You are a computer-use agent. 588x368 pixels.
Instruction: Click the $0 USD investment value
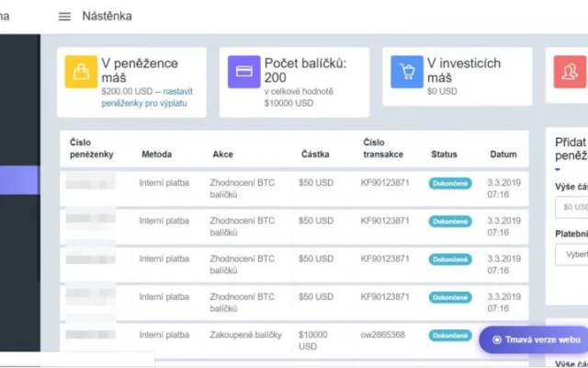click(x=442, y=91)
